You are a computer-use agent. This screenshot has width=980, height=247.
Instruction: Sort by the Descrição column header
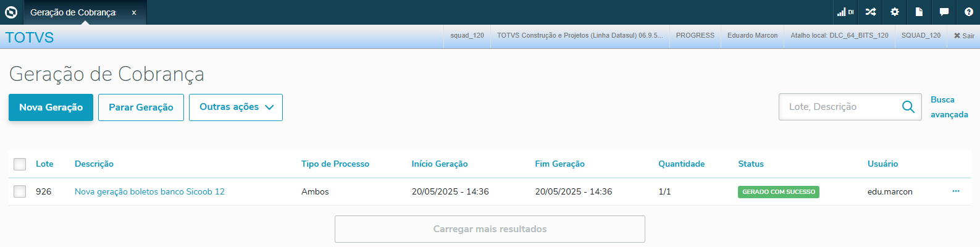point(94,164)
